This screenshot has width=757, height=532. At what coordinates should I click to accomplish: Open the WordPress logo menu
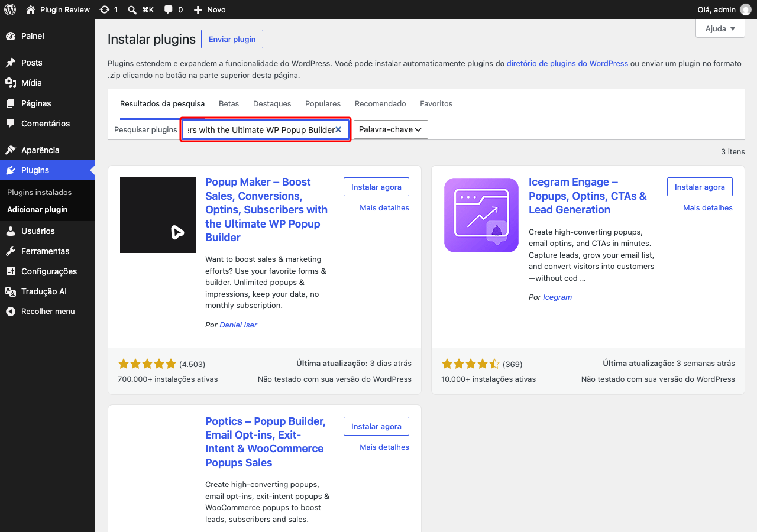point(10,9)
